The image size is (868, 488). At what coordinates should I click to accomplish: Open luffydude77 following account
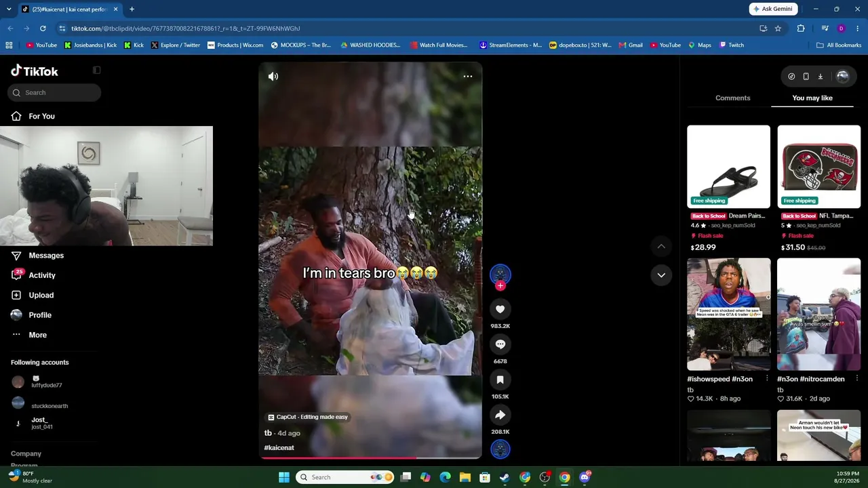tap(46, 382)
